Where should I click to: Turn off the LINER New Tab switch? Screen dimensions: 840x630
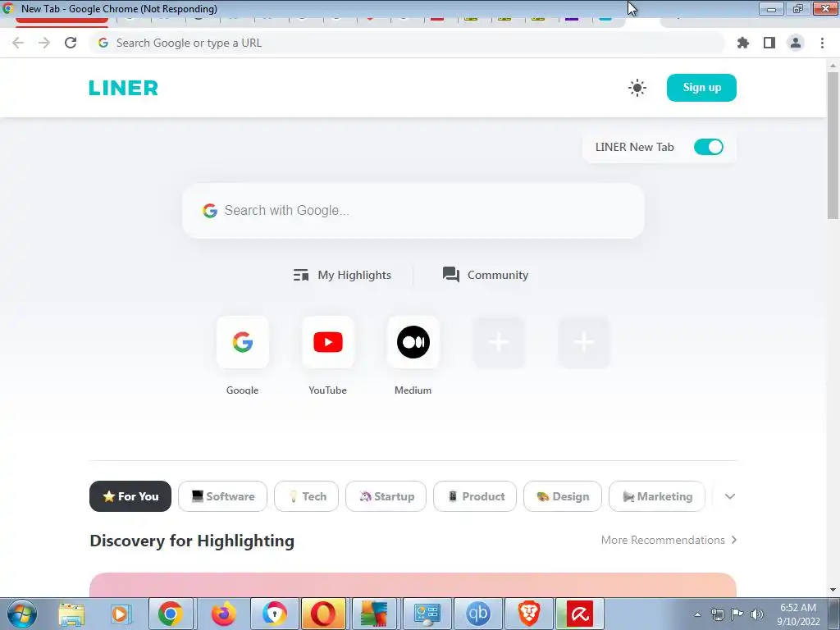(708, 147)
